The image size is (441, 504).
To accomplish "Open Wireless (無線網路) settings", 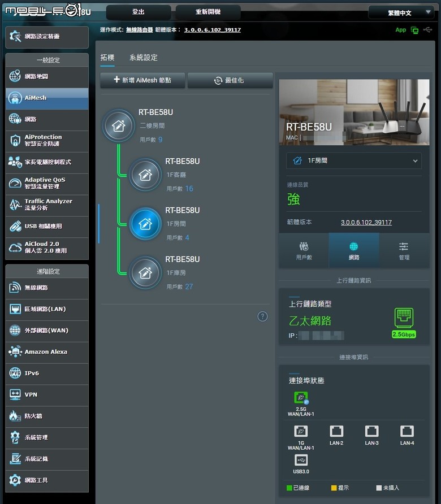I will (47, 288).
